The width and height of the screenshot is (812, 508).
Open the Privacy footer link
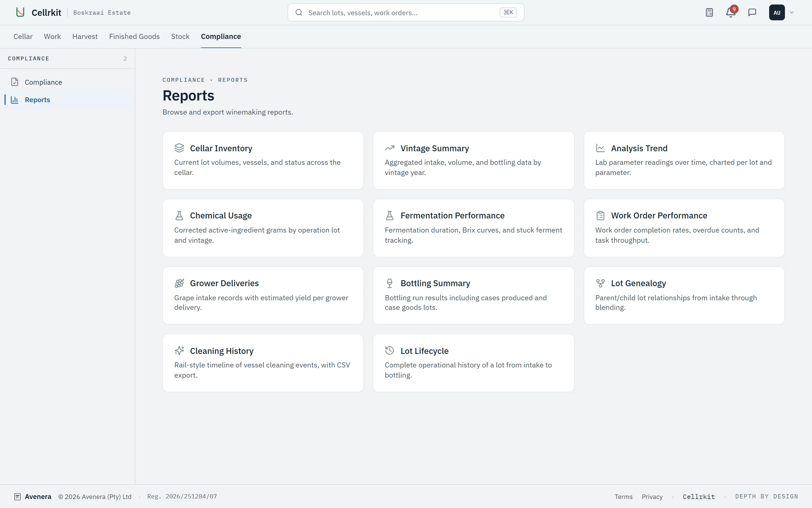[x=652, y=497]
